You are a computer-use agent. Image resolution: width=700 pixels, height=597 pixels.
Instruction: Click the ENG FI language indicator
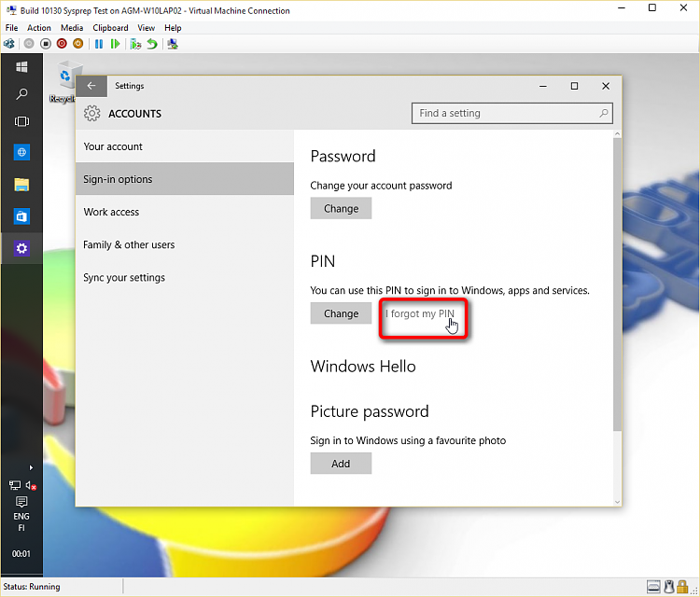point(21,522)
